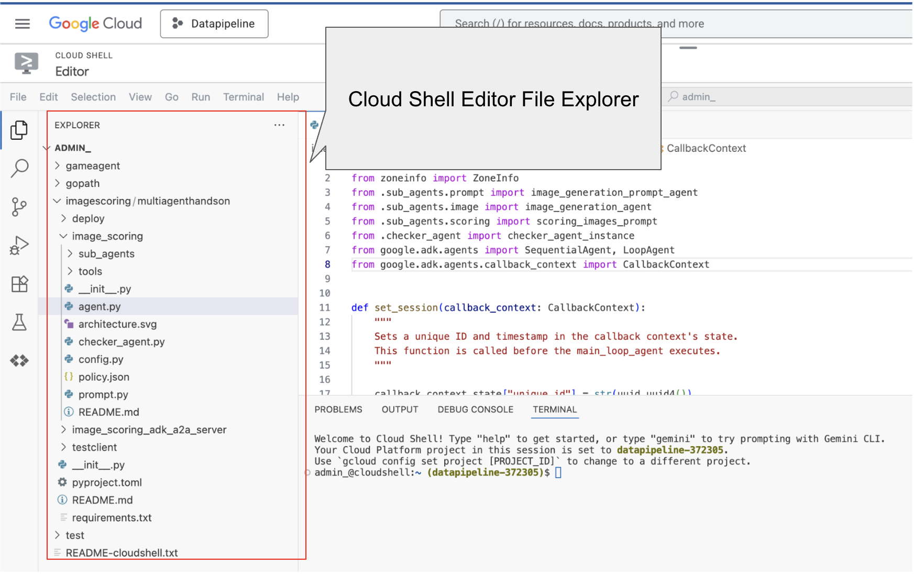
Task: Open the Explorer panel icon
Action: point(19,130)
